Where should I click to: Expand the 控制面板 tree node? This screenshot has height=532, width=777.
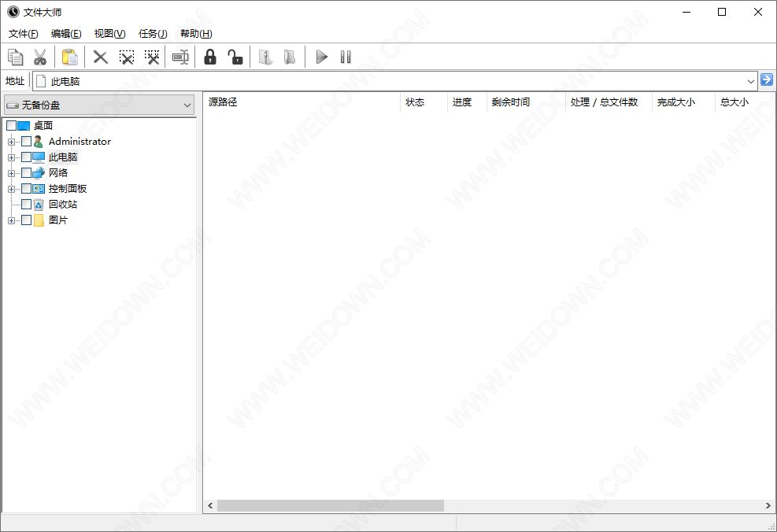pyautogui.click(x=11, y=189)
